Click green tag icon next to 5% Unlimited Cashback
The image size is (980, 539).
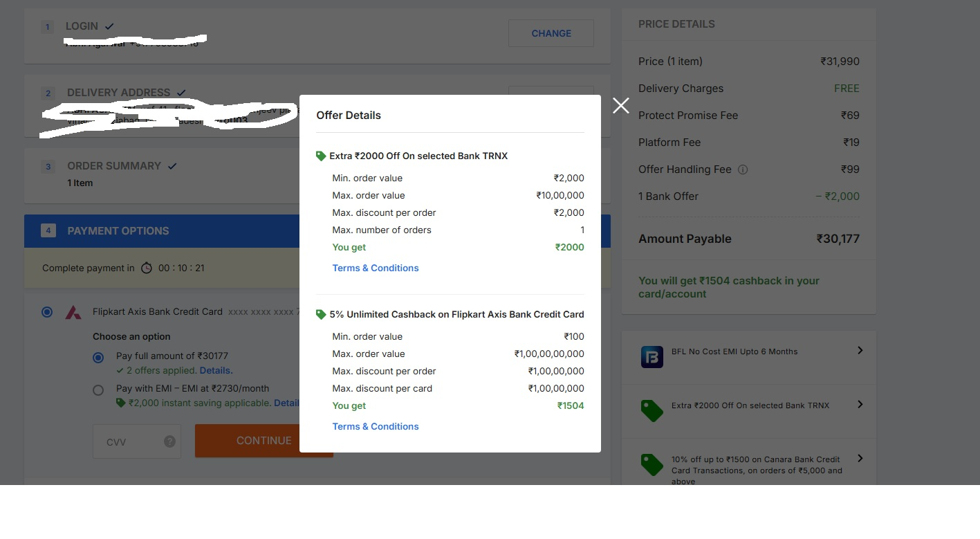pyautogui.click(x=321, y=314)
